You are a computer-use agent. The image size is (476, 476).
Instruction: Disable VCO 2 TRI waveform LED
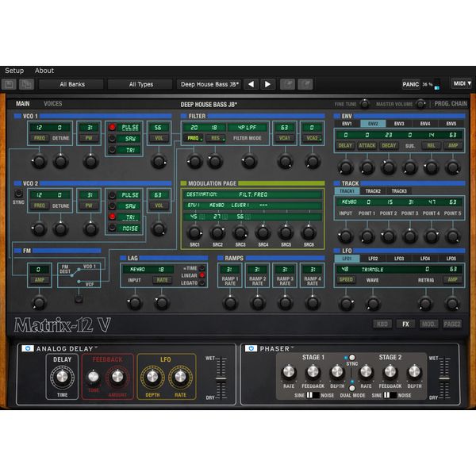[113, 217]
